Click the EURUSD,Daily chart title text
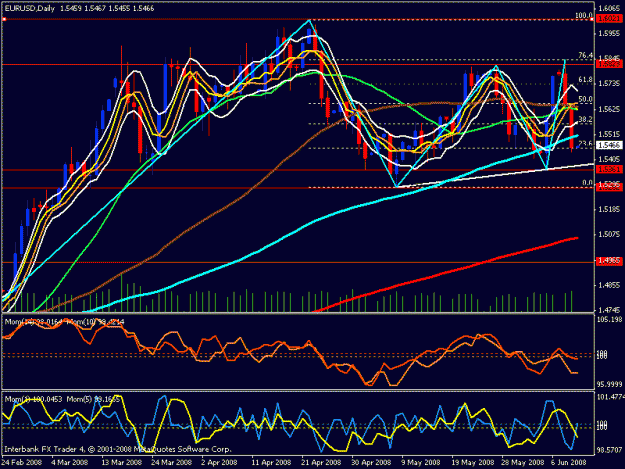Viewport: 625px width, 469px height. [x=31, y=8]
